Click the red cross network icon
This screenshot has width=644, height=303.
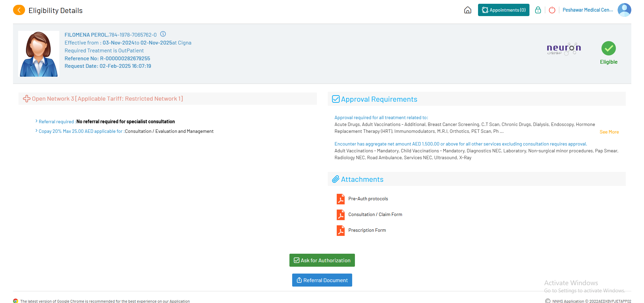(x=27, y=99)
